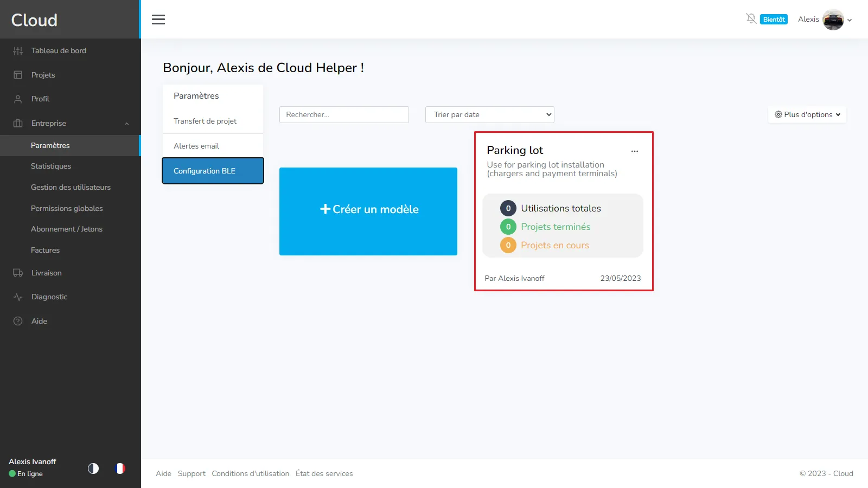
Task: Click the Alexis Ivanoff name at sidebar bottom
Action: (x=33, y=461)
